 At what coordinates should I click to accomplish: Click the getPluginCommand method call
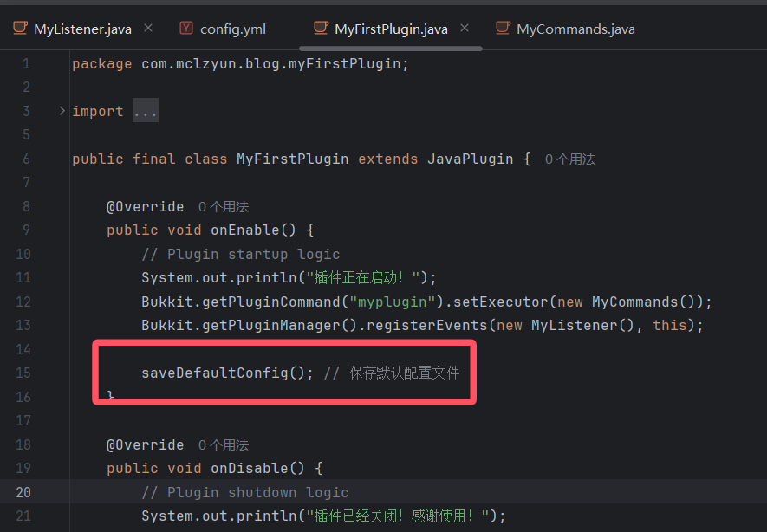[x=270, y=302]
